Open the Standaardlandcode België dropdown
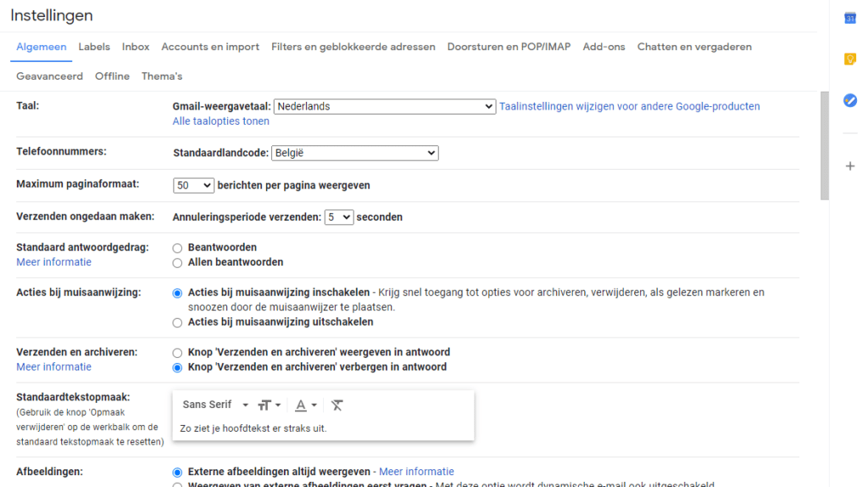The image size is (868, 487). pos(355,153)
